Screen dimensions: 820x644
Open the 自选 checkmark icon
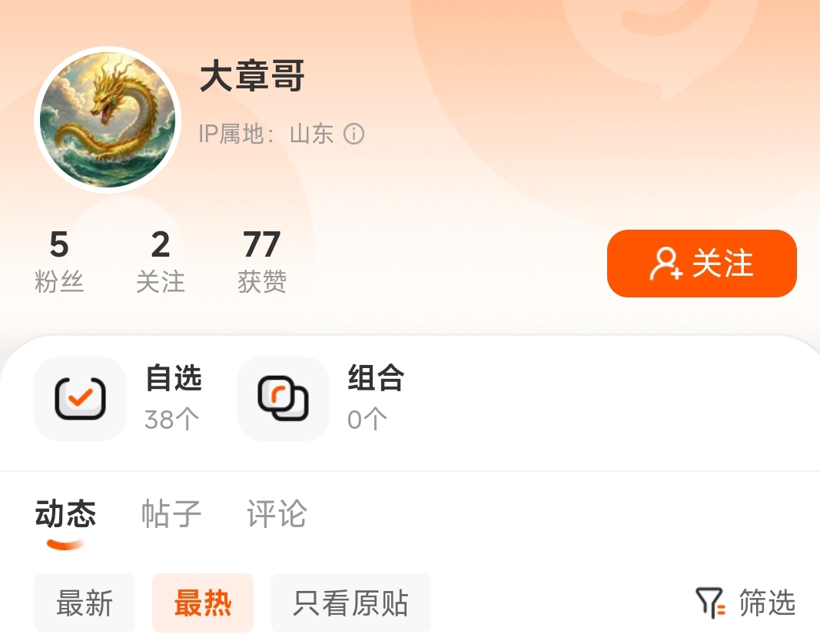pyautogui.click(x=81, y=399)
